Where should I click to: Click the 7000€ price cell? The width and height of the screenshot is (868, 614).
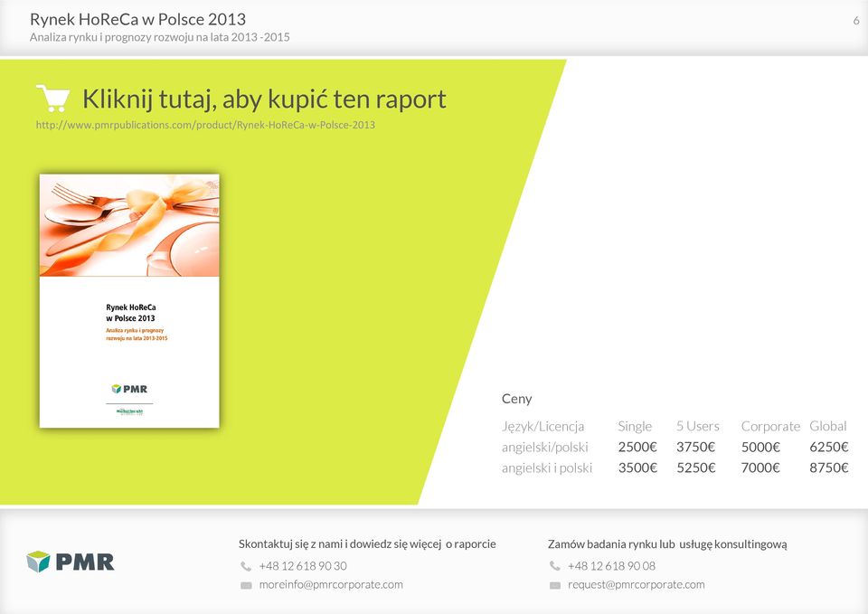(x=760, y=468)
